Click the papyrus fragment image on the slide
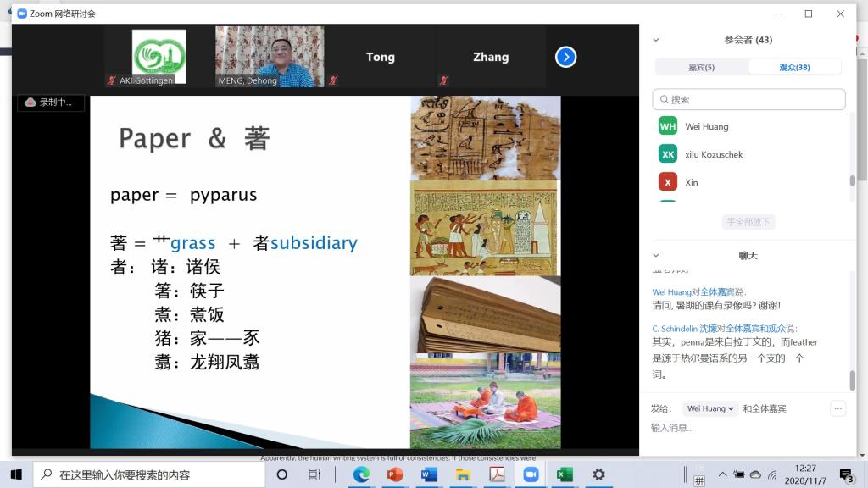The image size is (868, 488). tap(486, 138)
